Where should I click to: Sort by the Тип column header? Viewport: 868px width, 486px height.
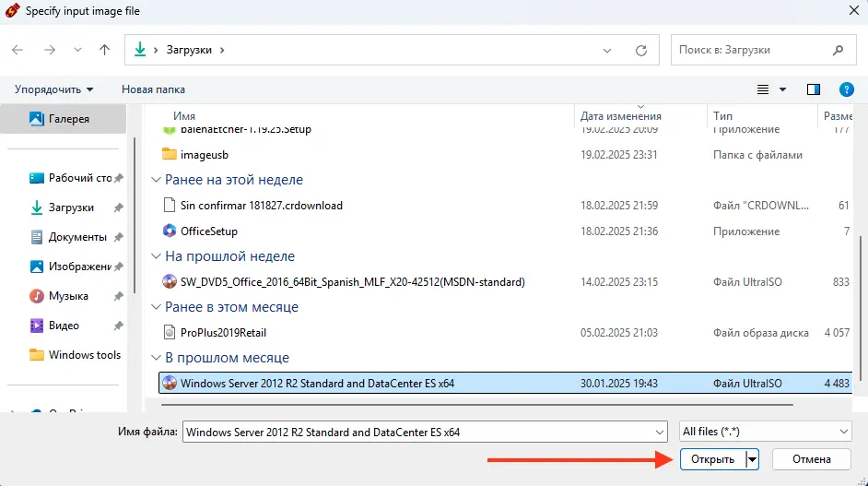click(x=722, y=116)
